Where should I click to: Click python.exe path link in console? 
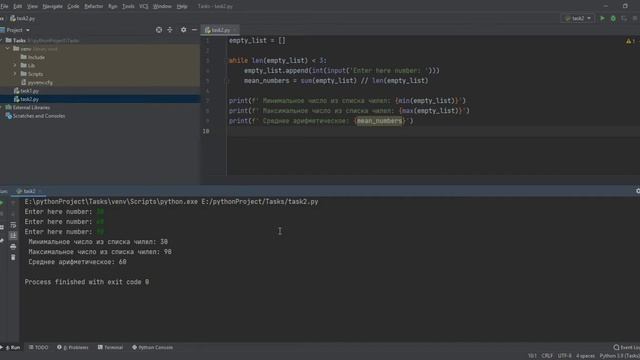tap(111, 202)
